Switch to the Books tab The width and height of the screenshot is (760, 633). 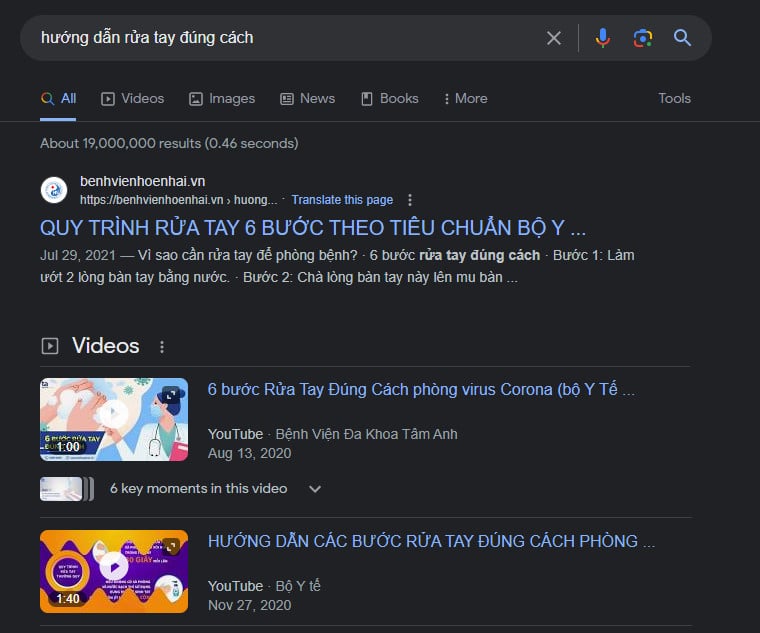click(389, 99)
